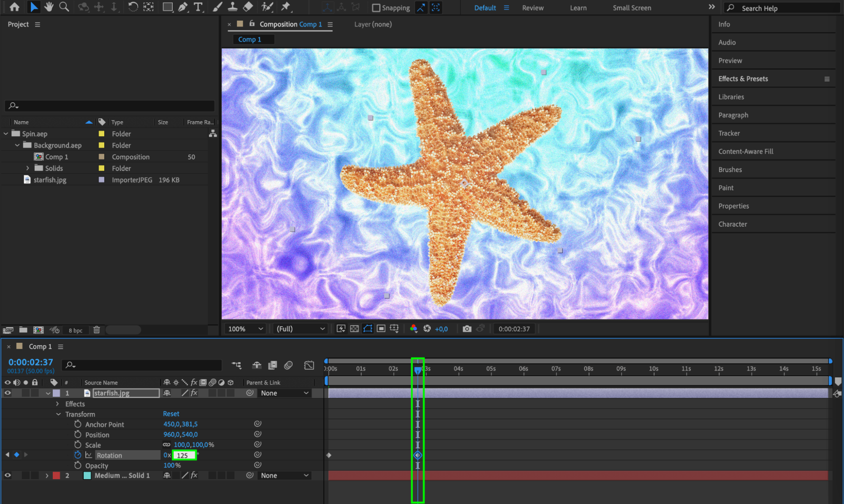844x504 pixels.
Task: Choose the Type text tool
Action: pos(198,7)
